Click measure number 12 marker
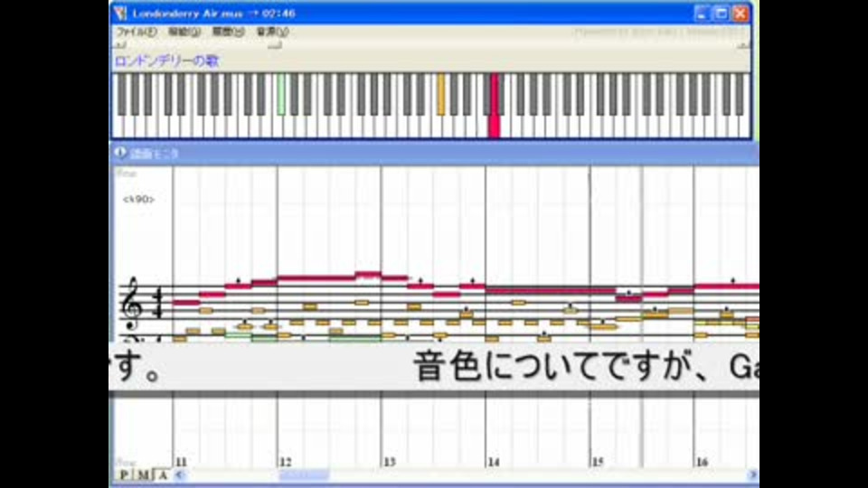This screenshot has width=868, height=488. pos(286,462)
